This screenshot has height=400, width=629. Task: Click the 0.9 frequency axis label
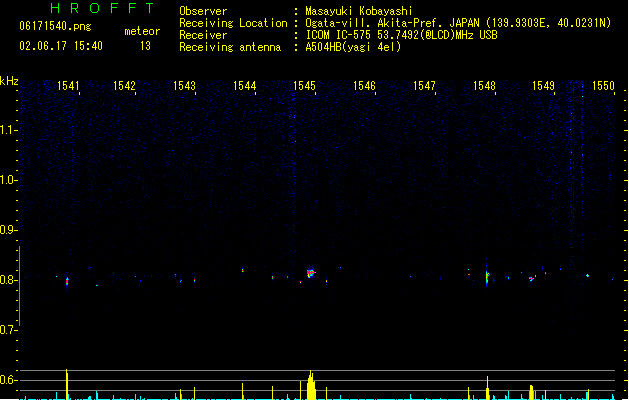click(x=8, y=230)
